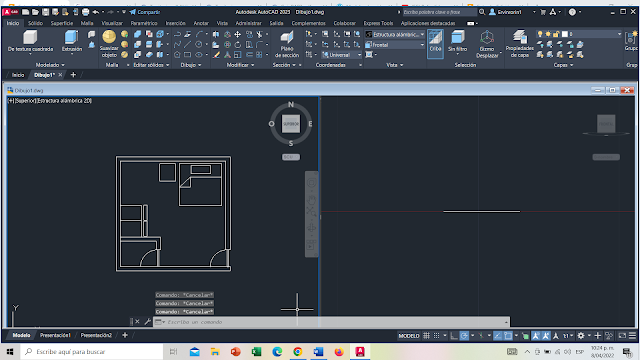Switch to the Inicio file tab
This screenshot has height=360, width=640.
pyautogui.click(x=18, y=75)
